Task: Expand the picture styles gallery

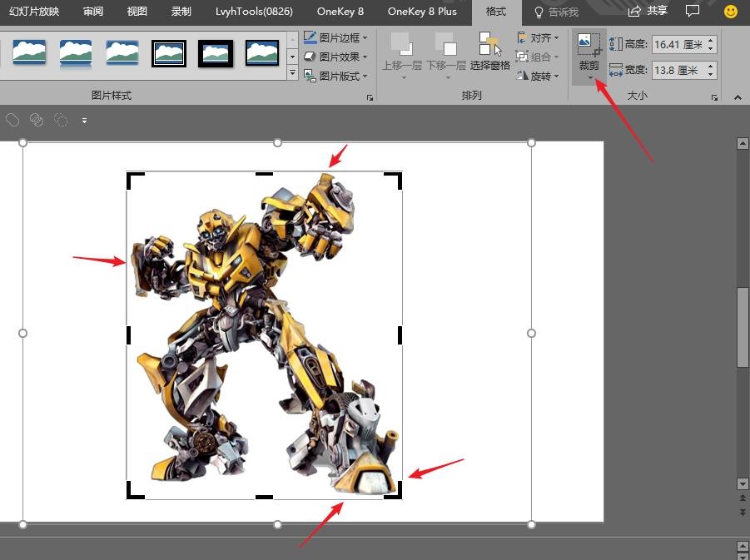Action: click(x=292, y=73)
